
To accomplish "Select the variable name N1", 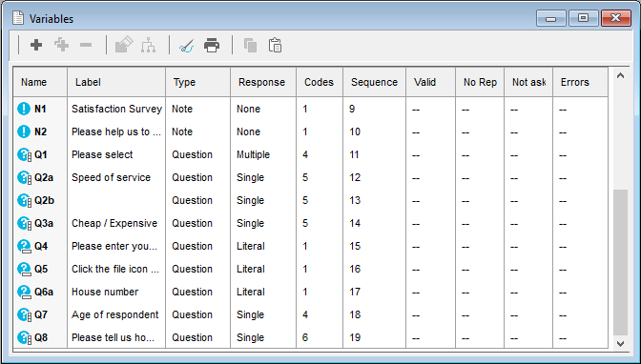I will [40, 109].
